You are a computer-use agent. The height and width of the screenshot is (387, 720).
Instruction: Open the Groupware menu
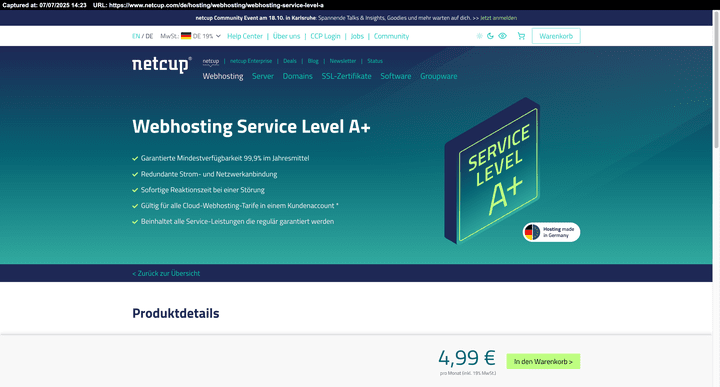coord(439,76)
